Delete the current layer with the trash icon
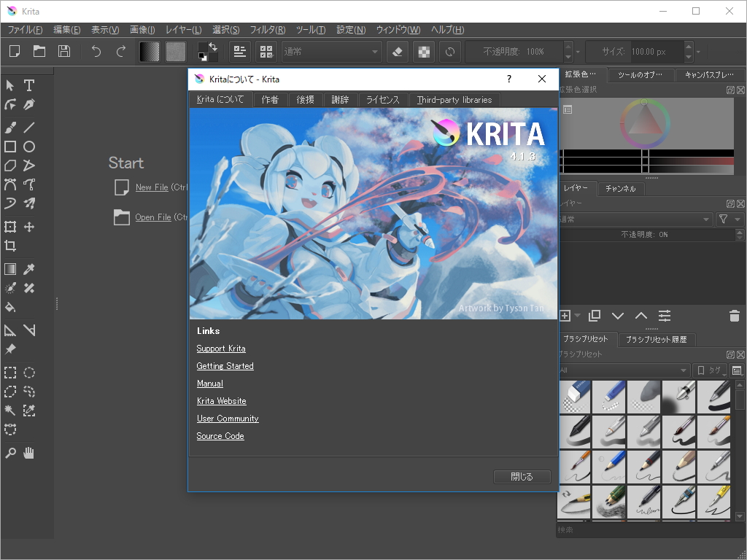The height and width of the screenshot is (560, 747). [735, 315]
